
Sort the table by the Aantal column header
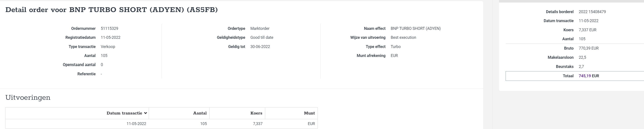coord(200,113)
